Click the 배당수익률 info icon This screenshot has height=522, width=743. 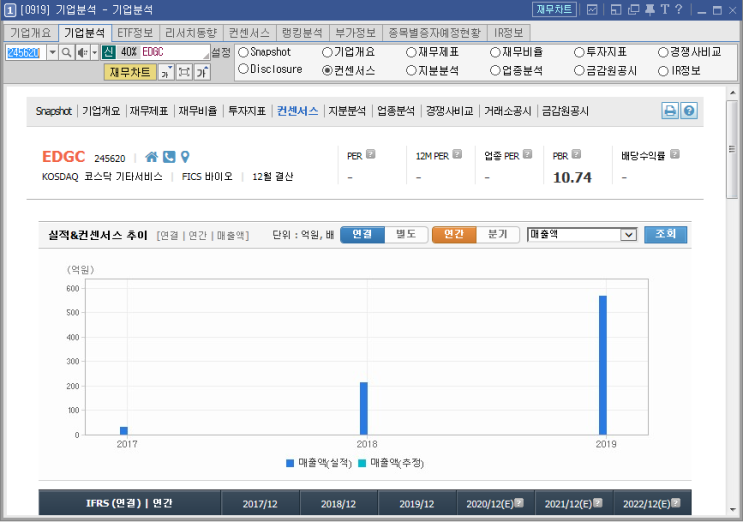point(675,154)
